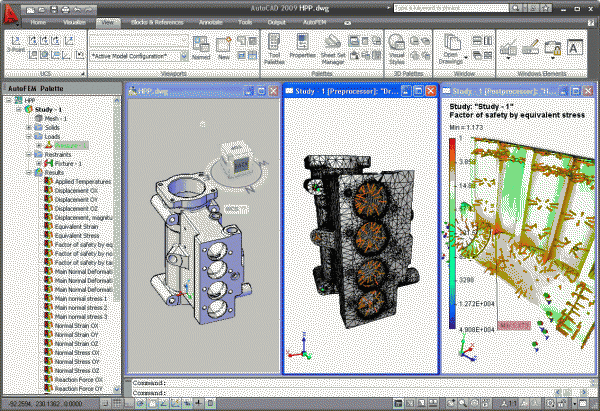Click the print icon in quick access toolbar
Screen dimensions: 600x411
click(65, 10)
